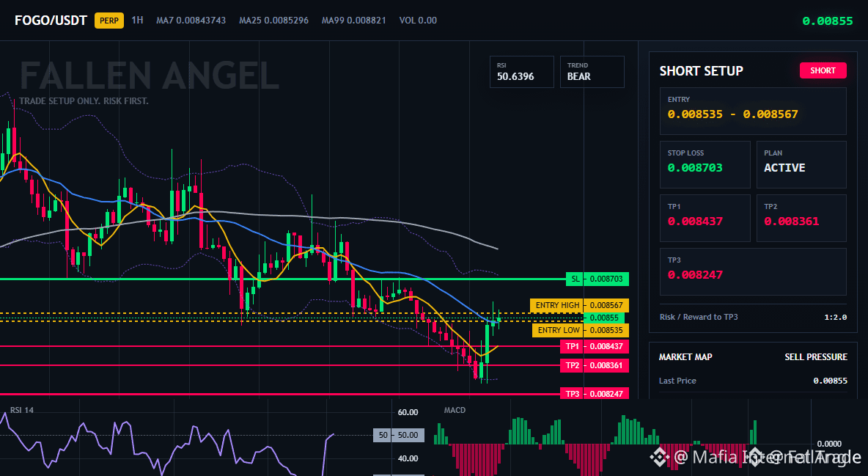Screen dimensions: 868x476
Task: Click the TP1 value 0.008437 card
Action: [705, 218]
